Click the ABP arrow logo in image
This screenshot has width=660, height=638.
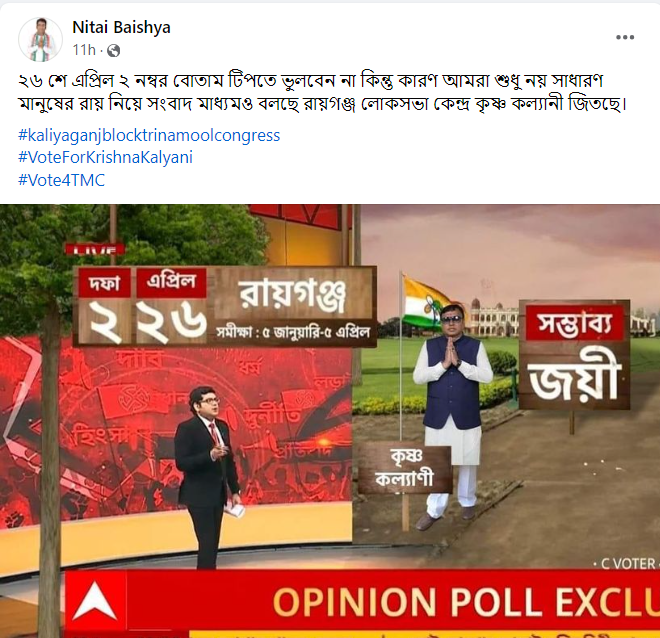click(95, 601)
